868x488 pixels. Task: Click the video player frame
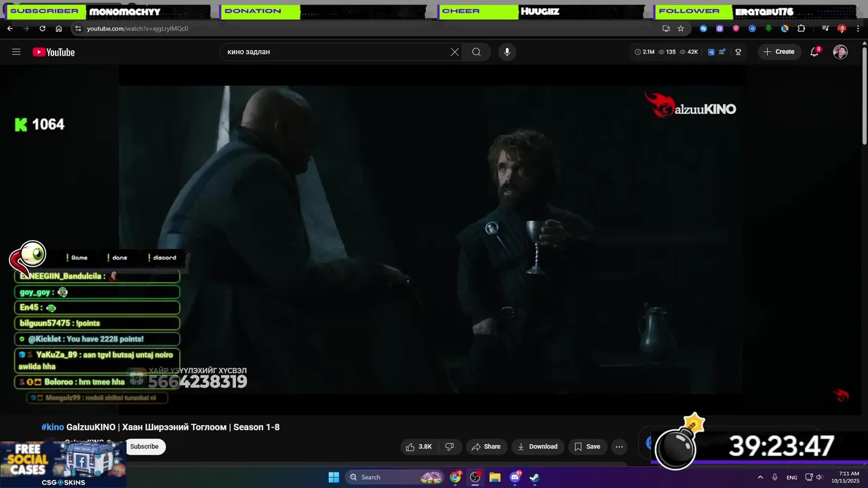point(431,239)
